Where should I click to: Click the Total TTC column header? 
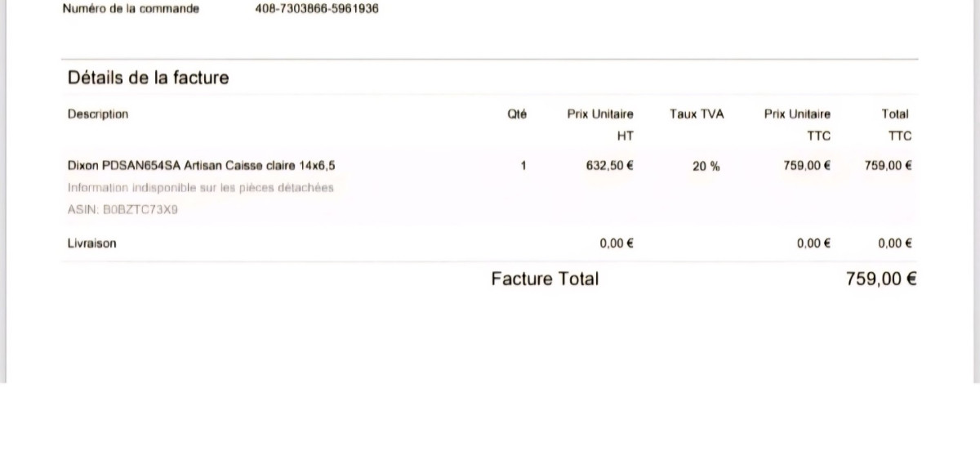coord(895,124)
